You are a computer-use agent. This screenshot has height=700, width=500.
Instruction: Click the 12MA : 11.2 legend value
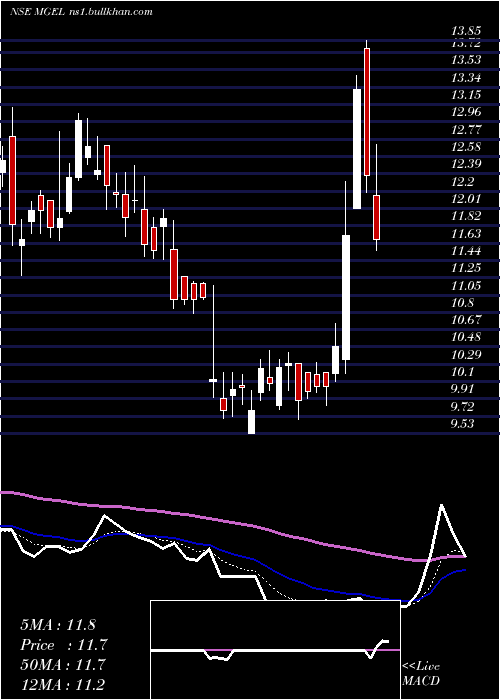63,685
